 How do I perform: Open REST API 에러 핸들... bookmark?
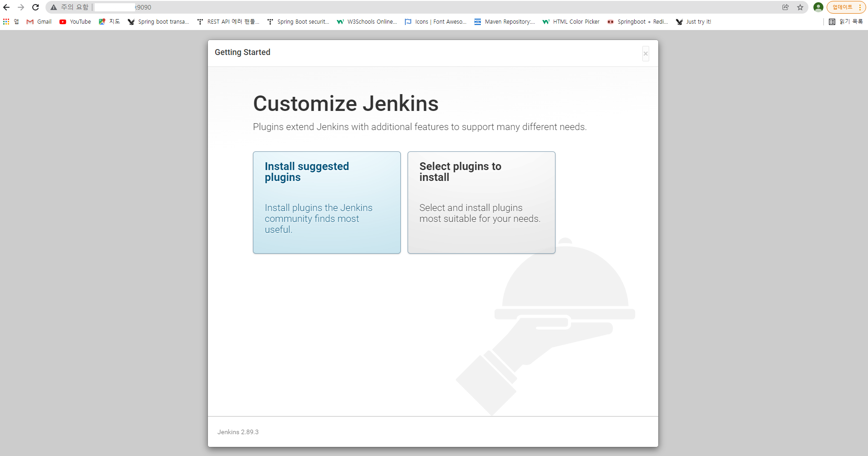click(228, 21)
